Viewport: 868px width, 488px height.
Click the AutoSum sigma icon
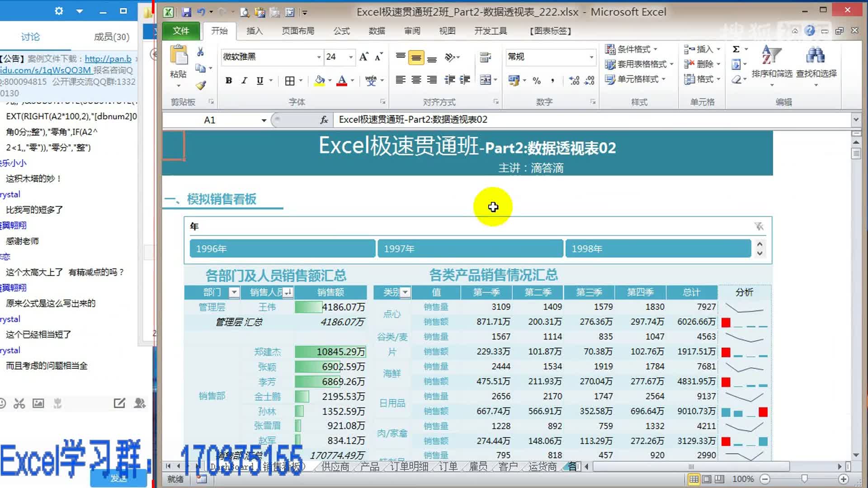pyautogui.click(x=736, y=49)
